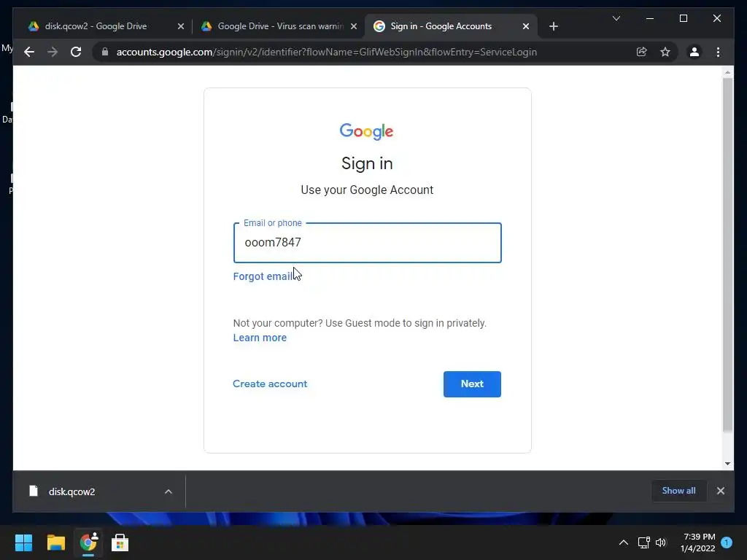747x560 pixels.
Task: Show hidden system tray icons
Action: (623, 542)
